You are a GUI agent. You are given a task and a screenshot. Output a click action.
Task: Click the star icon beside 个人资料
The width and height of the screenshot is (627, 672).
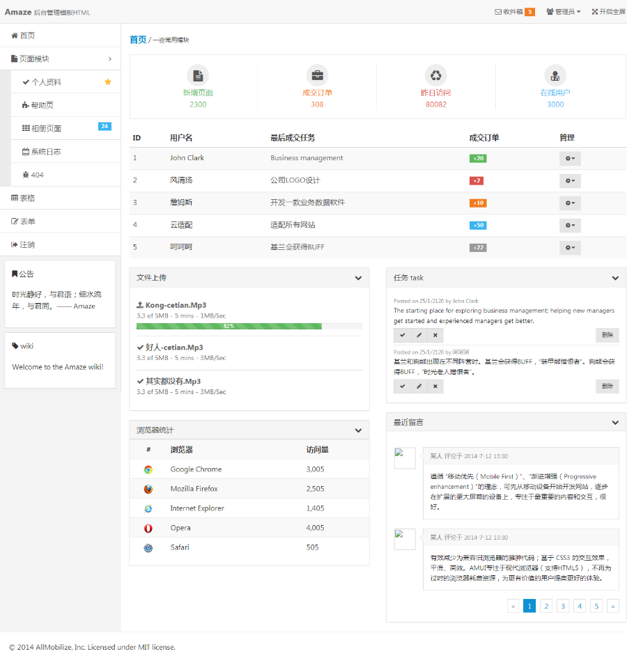tap(108, 82)
